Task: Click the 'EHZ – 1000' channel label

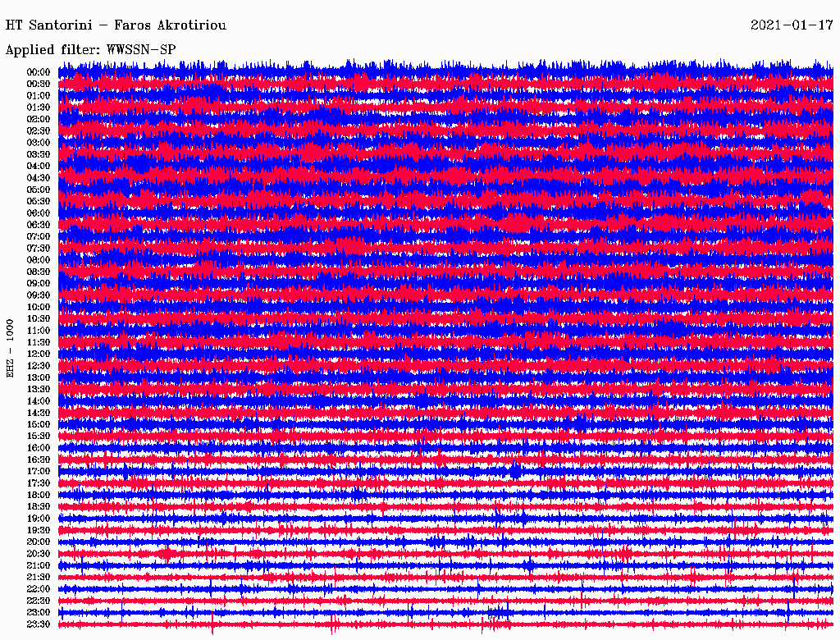Action: 10,349
